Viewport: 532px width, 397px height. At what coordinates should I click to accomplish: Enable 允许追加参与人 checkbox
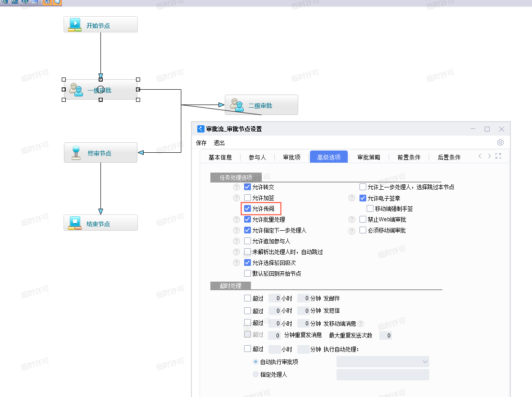pos(247,241)
